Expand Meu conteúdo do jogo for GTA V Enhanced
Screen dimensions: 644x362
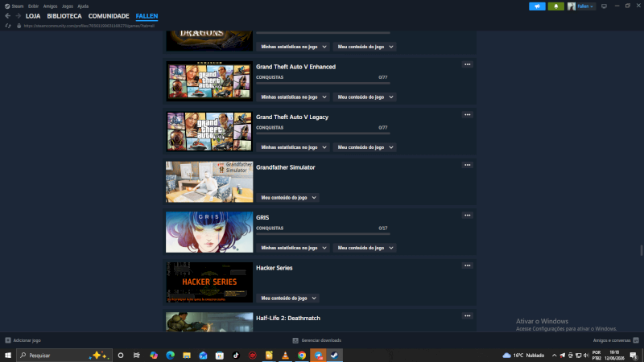[x=365, y=97]
